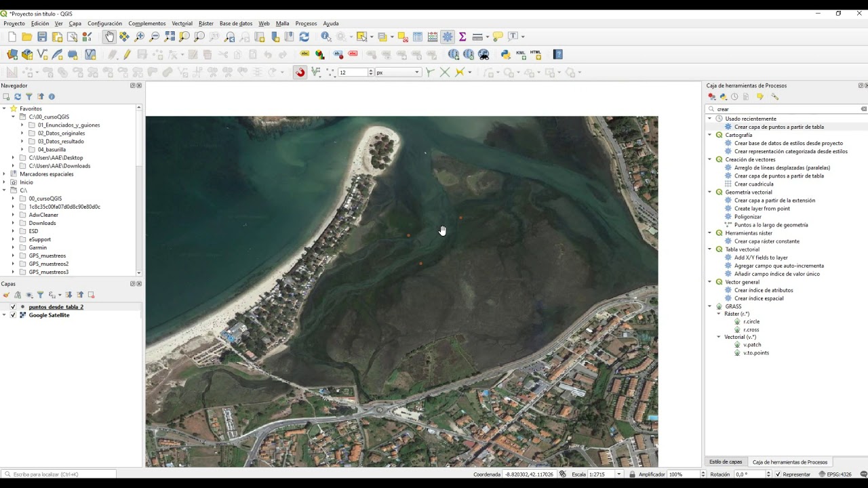Click the Coordenada input field
Image resolution: width=868 pixels, height=488 pixels.
coord(529,474)
